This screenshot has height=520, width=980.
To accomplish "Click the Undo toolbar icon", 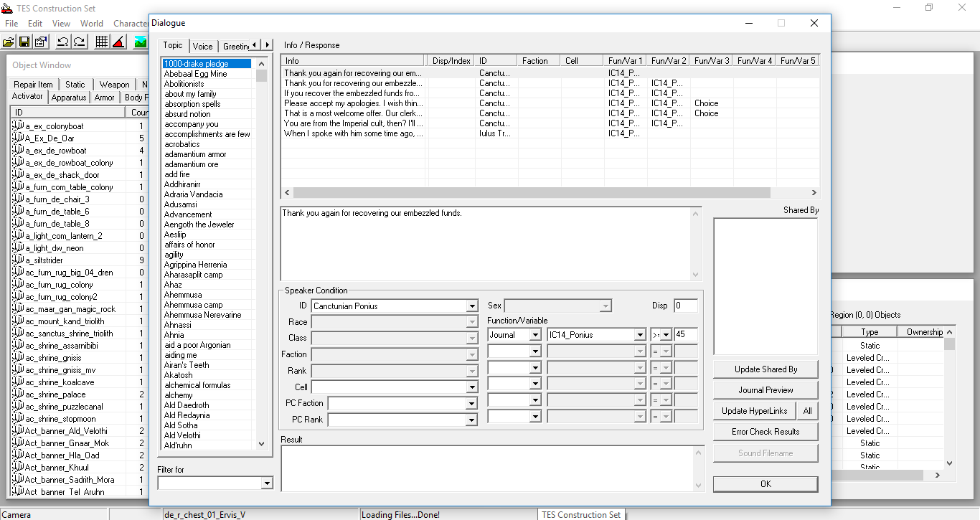I will click(63, 42).
